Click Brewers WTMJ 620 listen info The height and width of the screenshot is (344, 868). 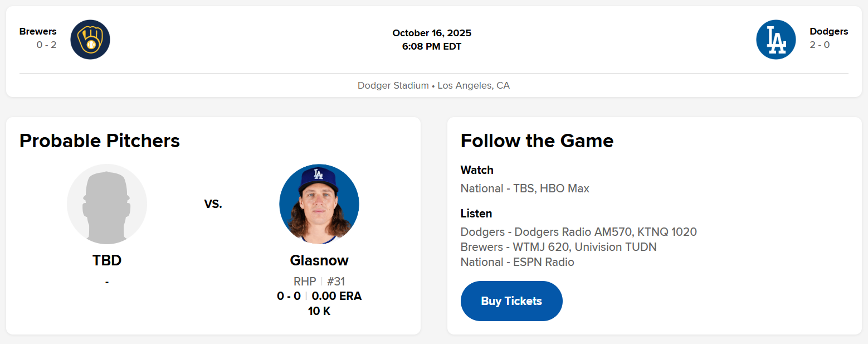pos(558,247)
